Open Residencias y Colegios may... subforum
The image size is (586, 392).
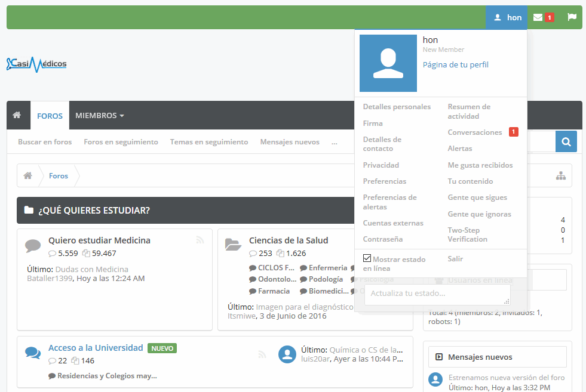click(x=107, y=376)
